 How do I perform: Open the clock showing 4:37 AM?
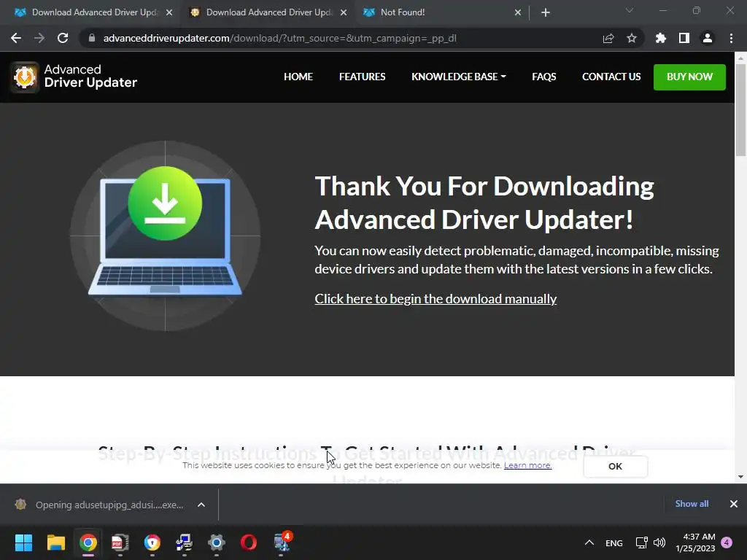pos(695,542)
